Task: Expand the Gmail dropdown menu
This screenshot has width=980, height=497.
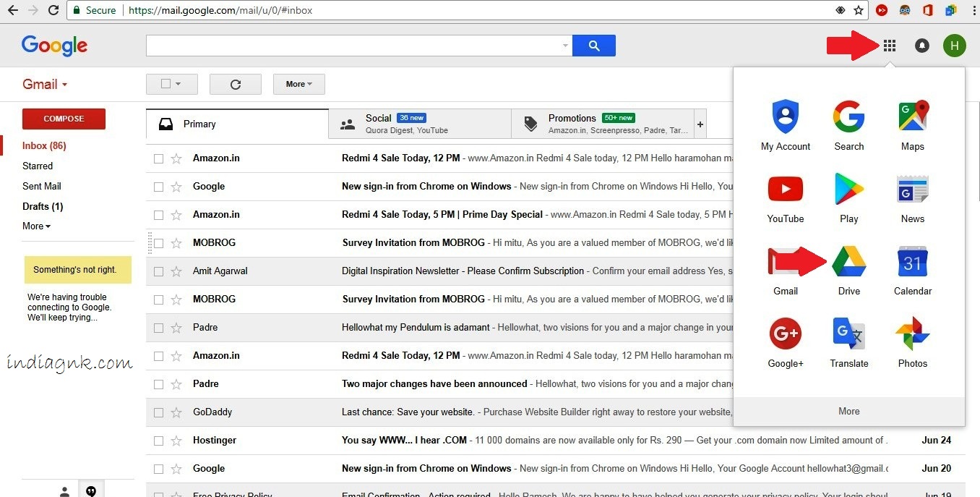Action: point(45,84)
